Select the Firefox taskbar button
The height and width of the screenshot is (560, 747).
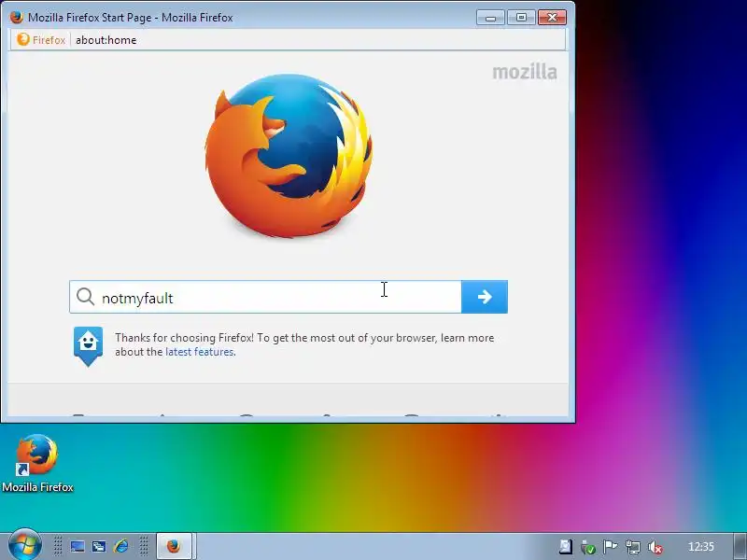click(x=174, y=546)
